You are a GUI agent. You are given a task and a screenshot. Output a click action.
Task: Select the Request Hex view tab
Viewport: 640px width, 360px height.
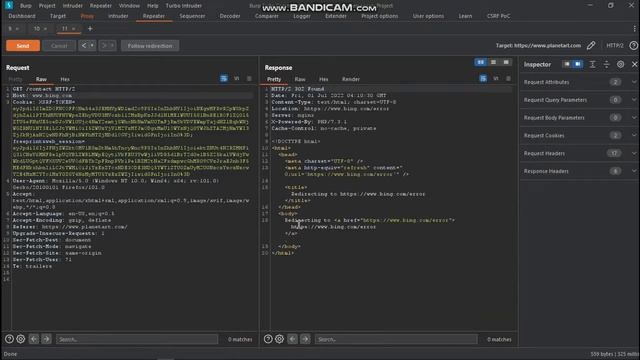[x=65, y=79]
